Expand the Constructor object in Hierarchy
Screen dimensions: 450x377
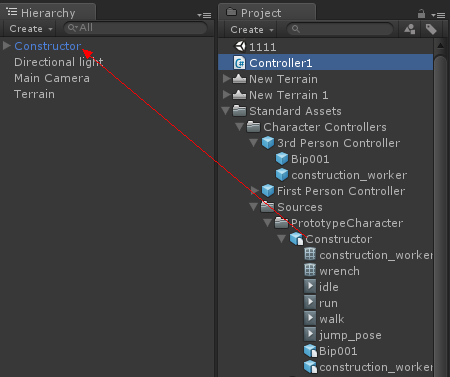(7, 45)
